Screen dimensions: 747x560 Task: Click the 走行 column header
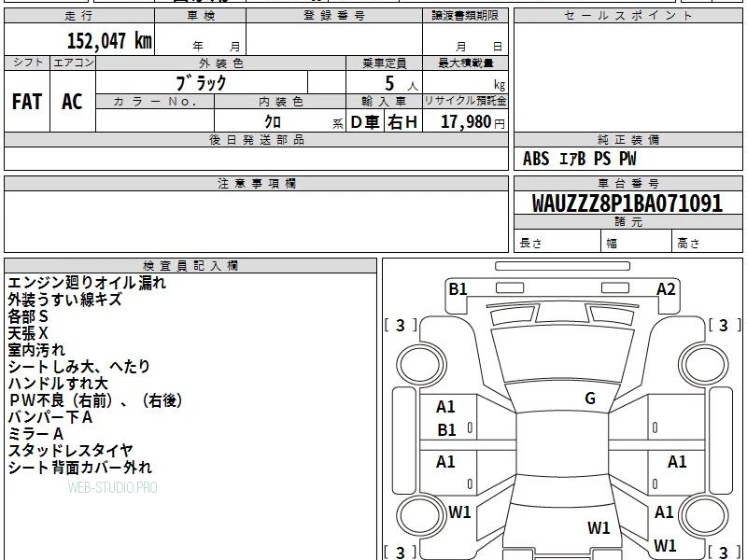click(79, 16)
